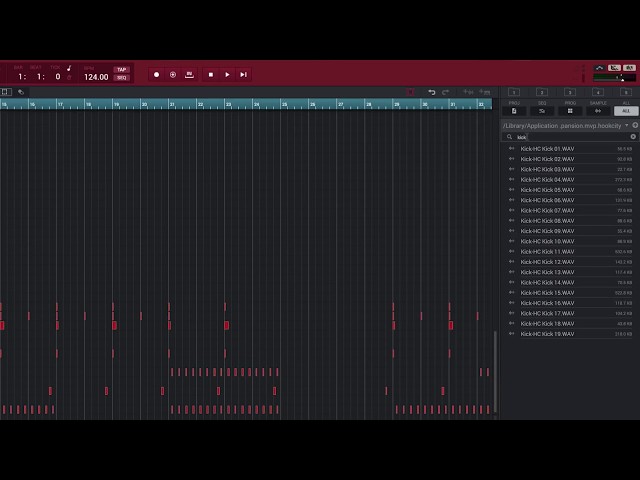Select Kick-HC Kick 19.WAV

coord(570,334)
